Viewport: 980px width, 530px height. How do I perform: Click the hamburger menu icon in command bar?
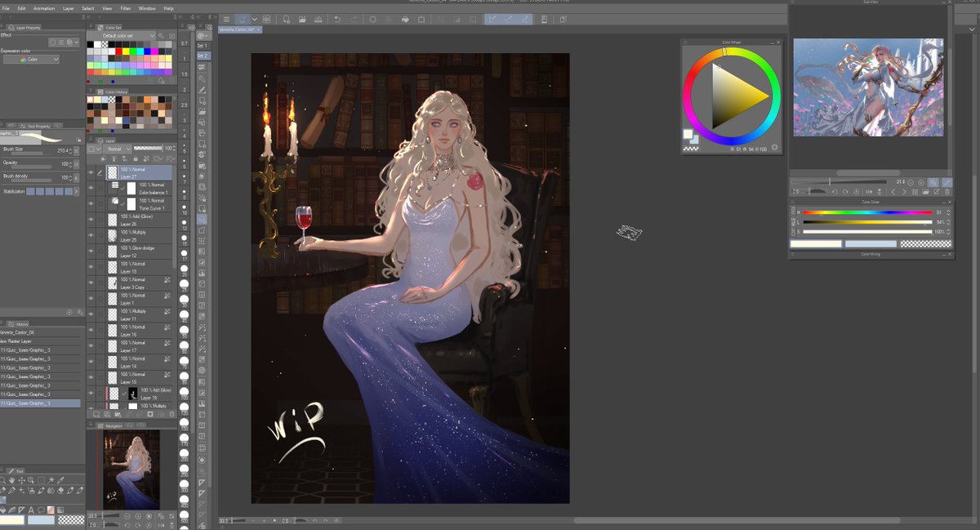coord(226,19)
